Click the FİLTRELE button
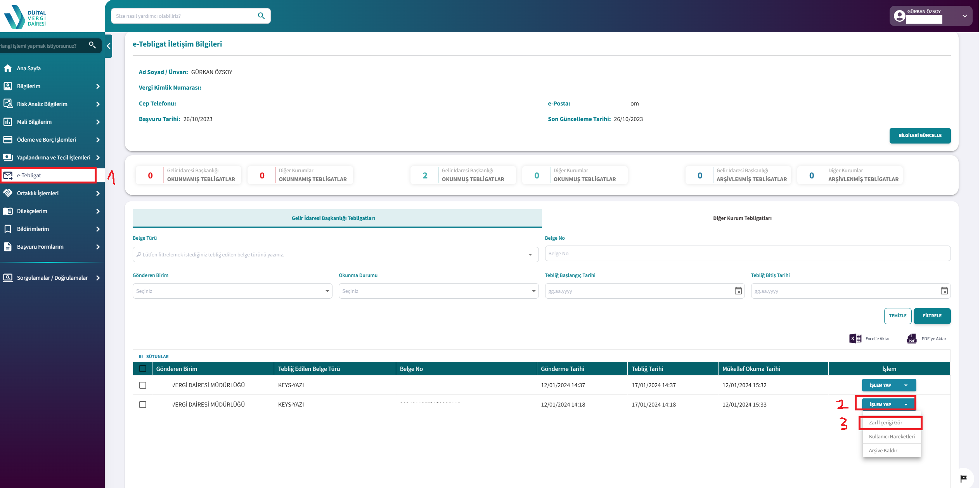 (x=932, y=316)
